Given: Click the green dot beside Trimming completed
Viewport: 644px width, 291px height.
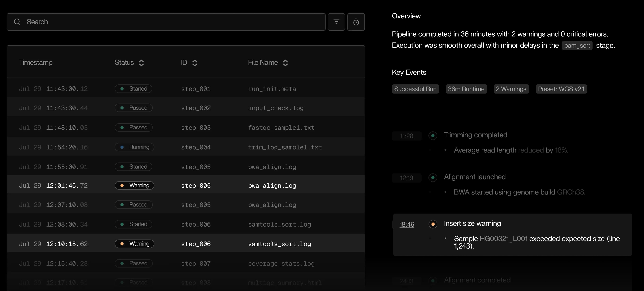Looking at the screenshot, I should [x=433, y=136].
